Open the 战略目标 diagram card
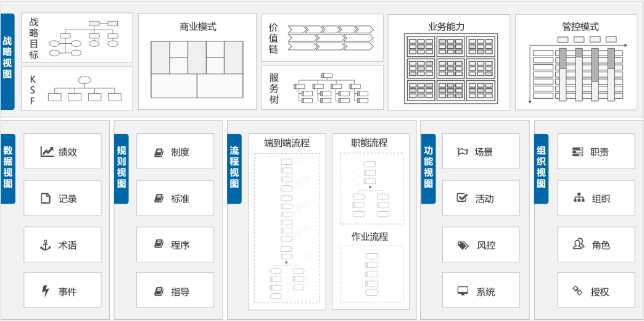Viewport: 644px width, 321px height. pyautogui.click(x=77, y=38)
